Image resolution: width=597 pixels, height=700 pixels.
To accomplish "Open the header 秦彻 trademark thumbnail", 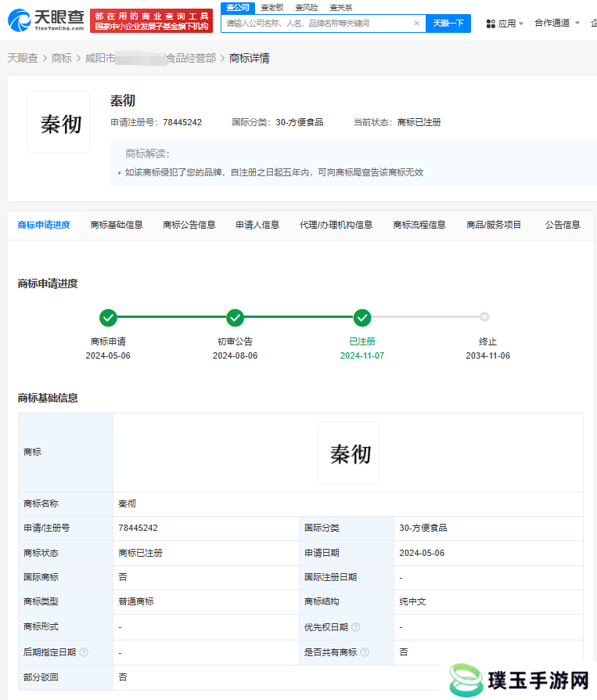I will point(59,122).
